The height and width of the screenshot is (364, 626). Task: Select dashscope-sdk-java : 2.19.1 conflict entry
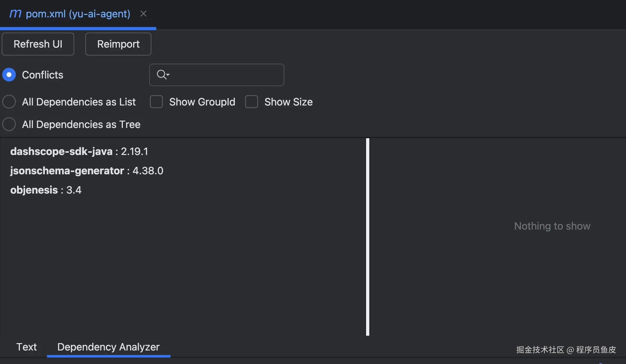coord(79,151)
